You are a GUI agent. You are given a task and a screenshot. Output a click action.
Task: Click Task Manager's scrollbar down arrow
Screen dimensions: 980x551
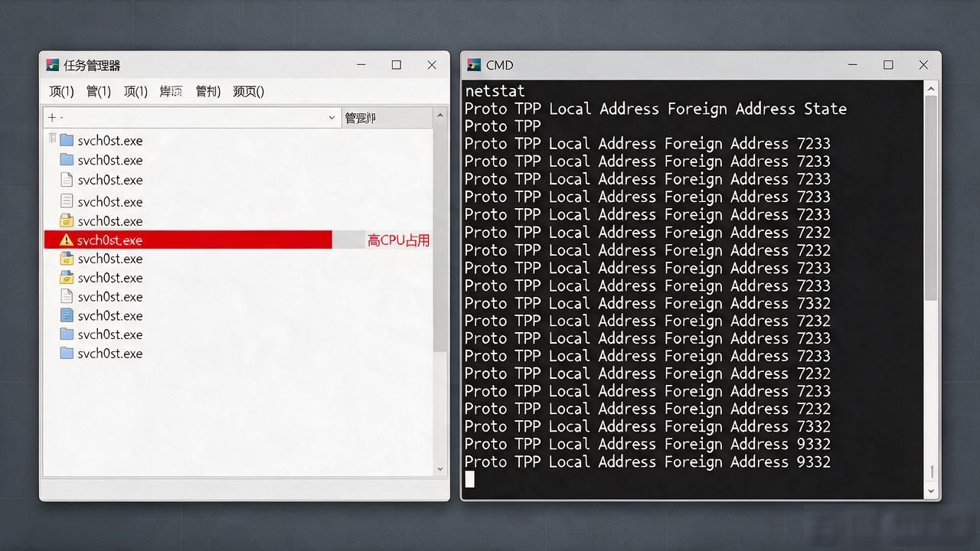pyautogui.click(x=439, y=468)
